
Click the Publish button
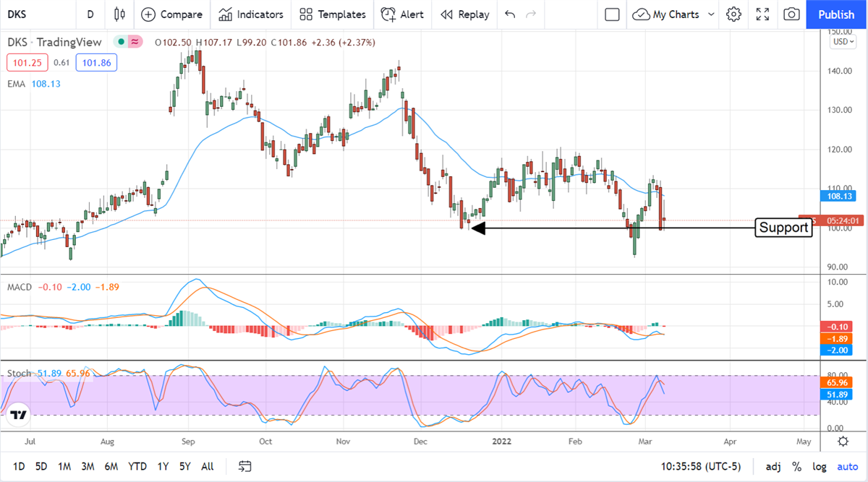tap(836, 14)
